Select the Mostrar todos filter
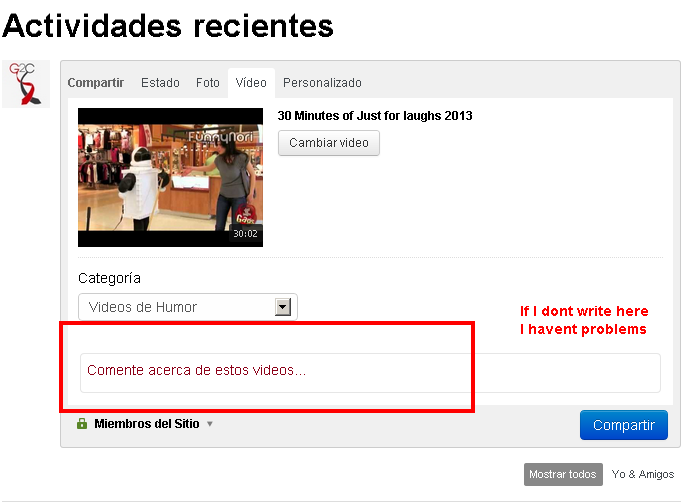The width and height of the screenshot is (693, 503). pyautogui.click(x=563, y=474)
